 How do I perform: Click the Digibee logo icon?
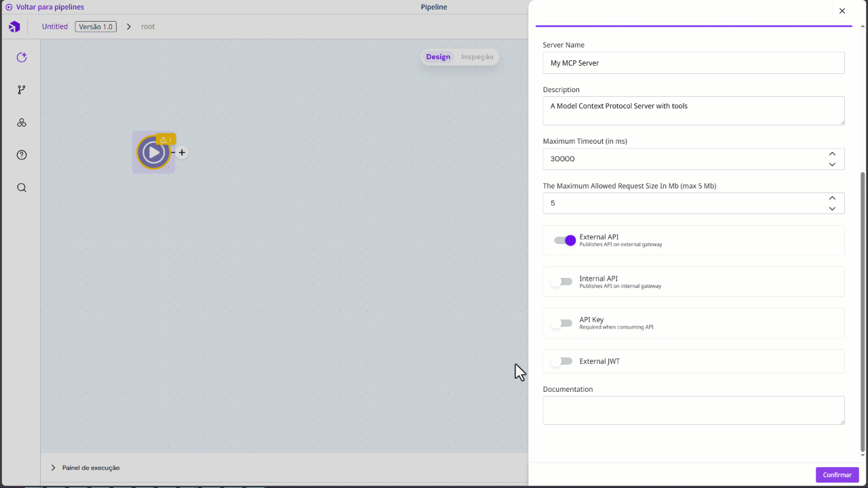coord(14,27)
